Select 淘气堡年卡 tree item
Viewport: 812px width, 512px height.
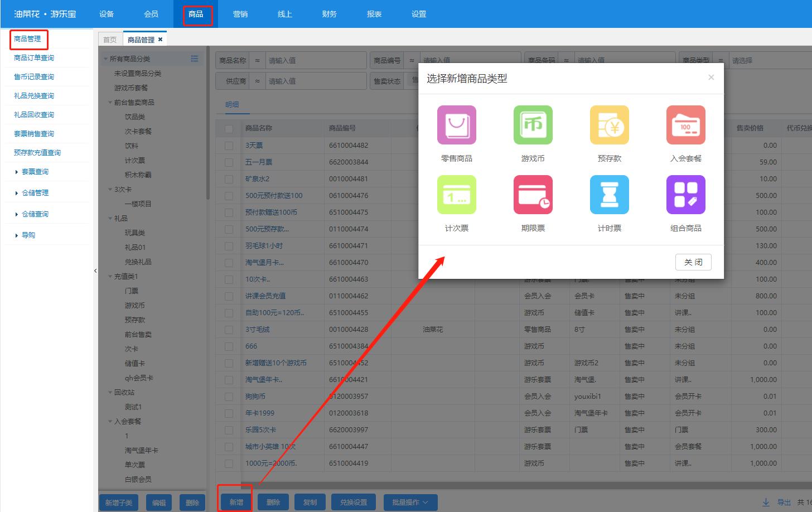tap(142, 450)
